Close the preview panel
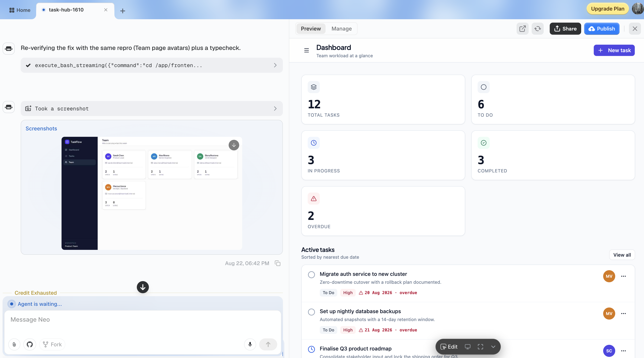Image resolution: width=644 pixels, height=358 pixels. 635,29
